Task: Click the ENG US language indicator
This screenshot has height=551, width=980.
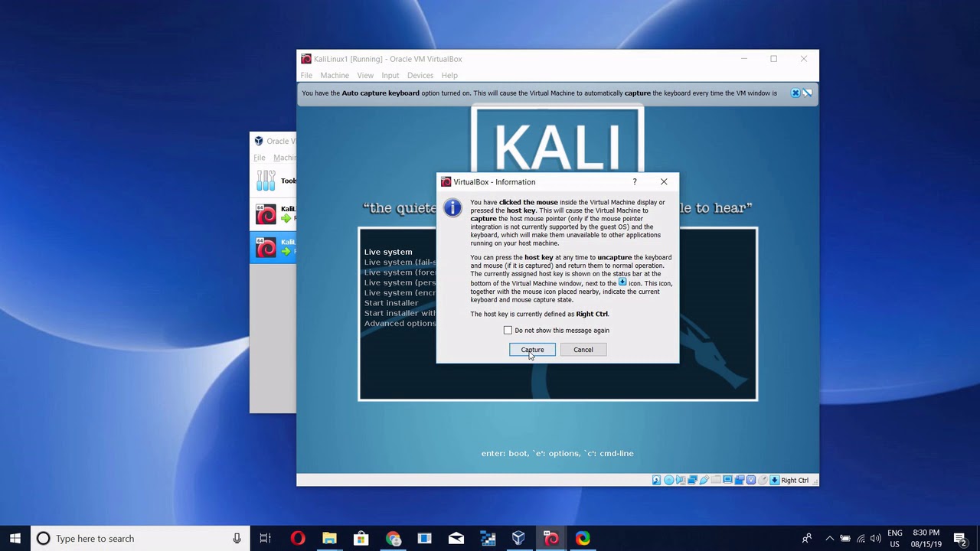Action: click(x=894, y=538)
